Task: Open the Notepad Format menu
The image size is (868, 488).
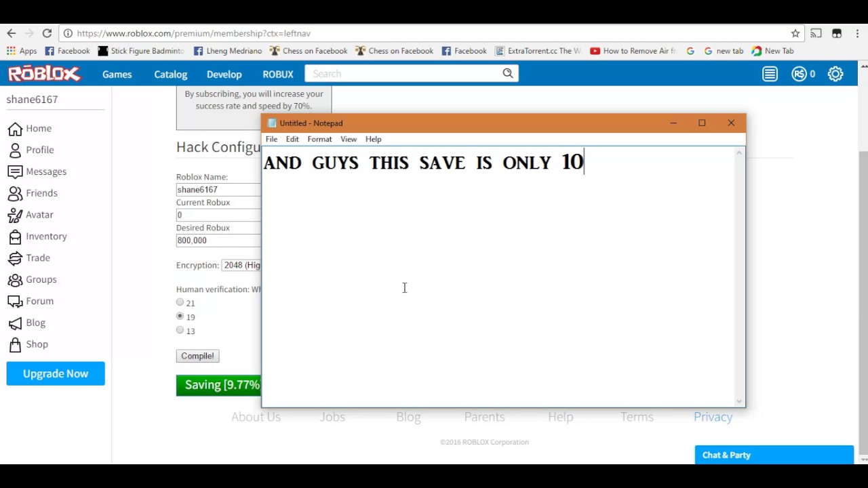Action: (319, 139)
